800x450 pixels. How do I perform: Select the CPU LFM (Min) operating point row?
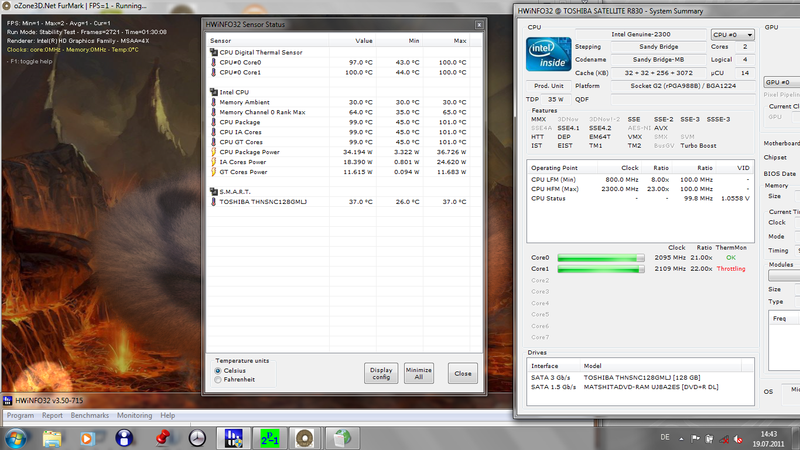[x=640, y=180]
